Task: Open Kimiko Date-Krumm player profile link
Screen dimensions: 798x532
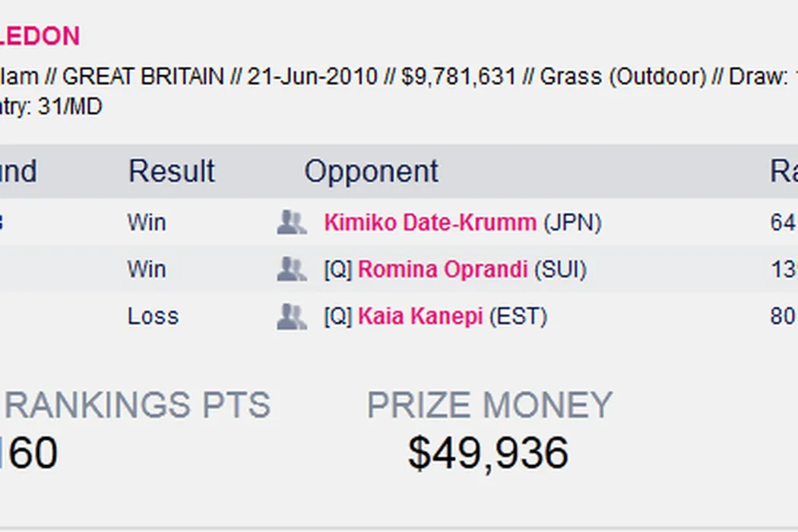Action: pyautogui.click(x=430, y=223)
